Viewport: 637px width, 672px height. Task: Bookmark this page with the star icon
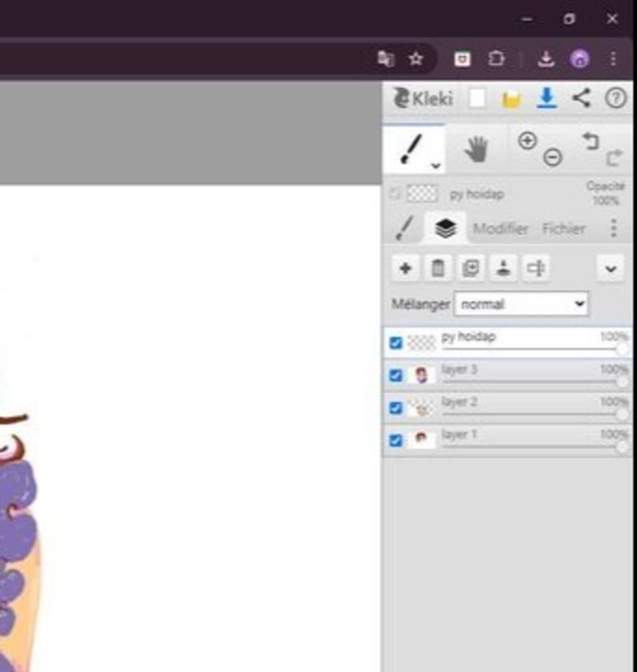[x=415, y=58]
